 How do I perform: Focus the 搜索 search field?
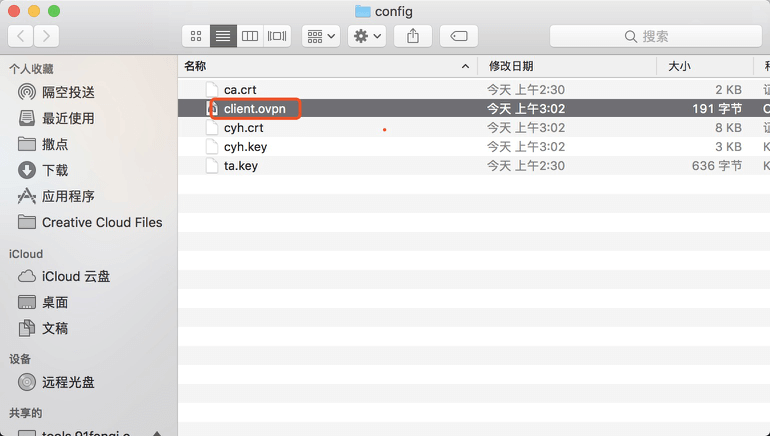point(656,36)
